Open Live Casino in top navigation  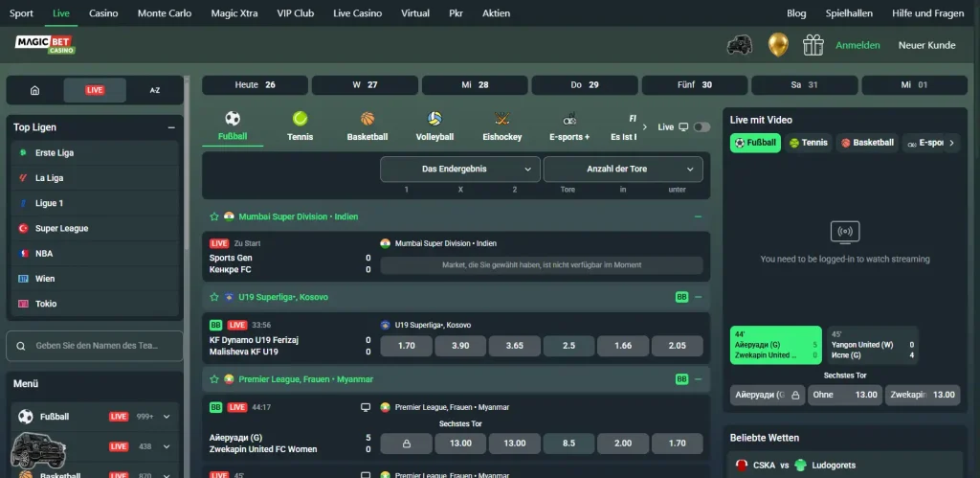tap(358, 13)
